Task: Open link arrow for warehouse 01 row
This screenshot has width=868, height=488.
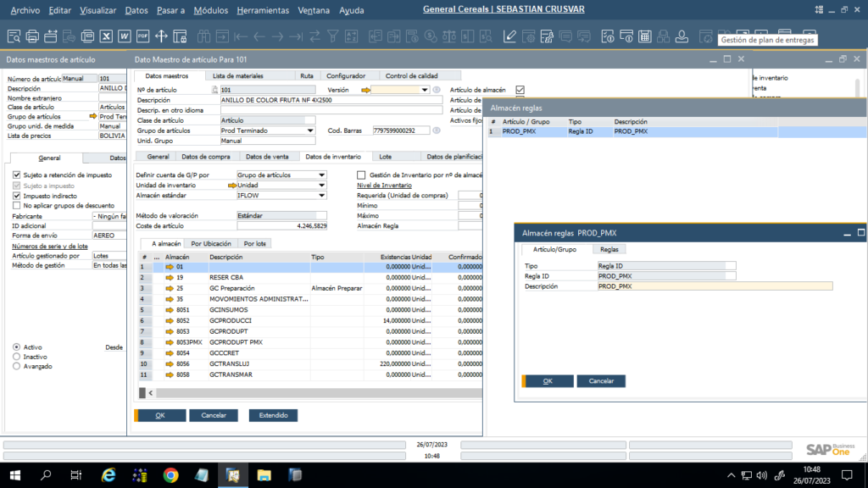Action: tap(170, 267)
